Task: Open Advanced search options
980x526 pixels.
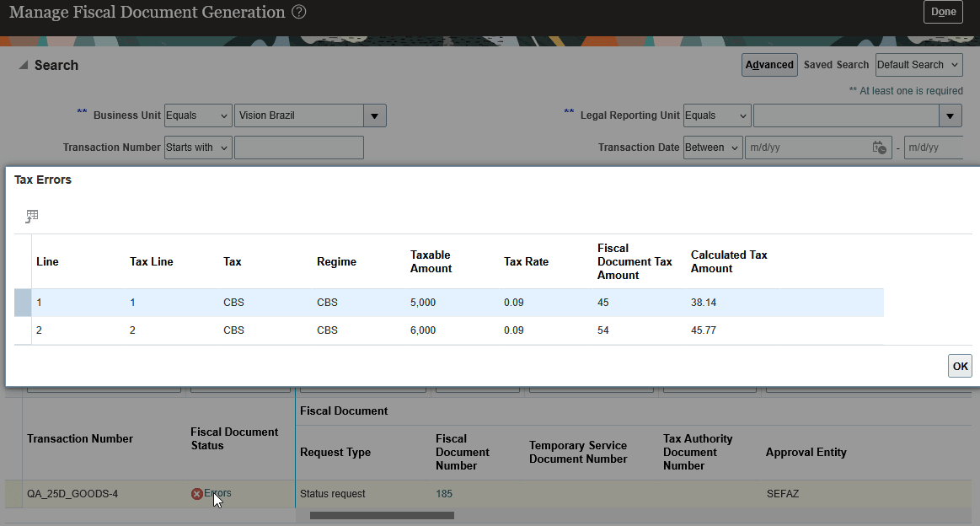Action: pyautogui.click(x=768, y=65)
